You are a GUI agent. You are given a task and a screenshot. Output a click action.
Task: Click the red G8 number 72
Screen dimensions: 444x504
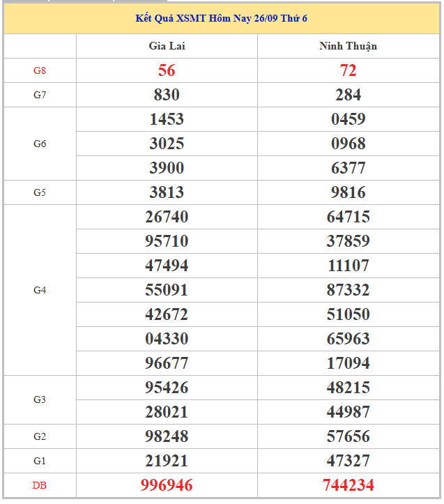[x=348, y=70]
